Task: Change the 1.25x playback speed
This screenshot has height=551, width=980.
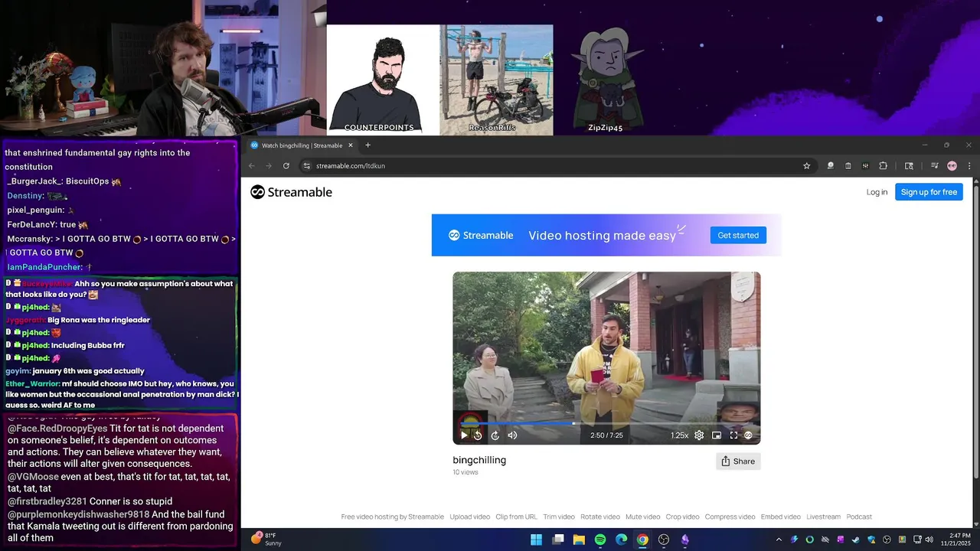Action: [679, 435]
